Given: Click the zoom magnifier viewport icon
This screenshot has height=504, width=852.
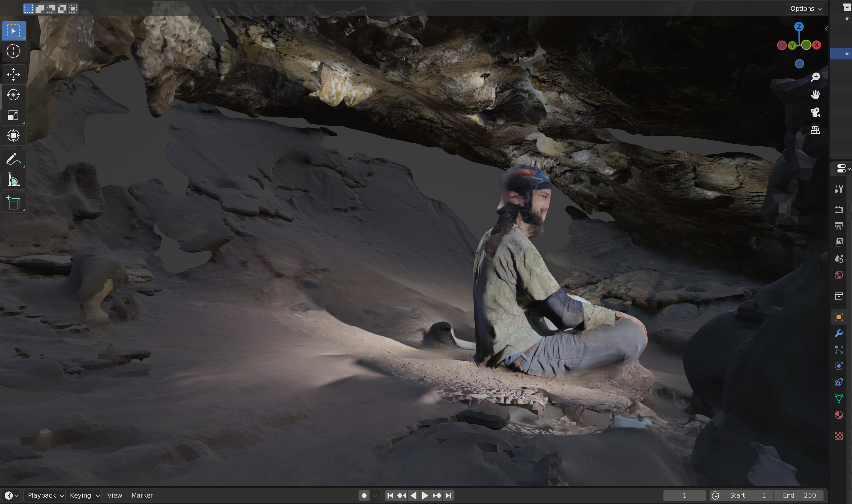Looking at the screenshot, I should (x=815, y=77).
